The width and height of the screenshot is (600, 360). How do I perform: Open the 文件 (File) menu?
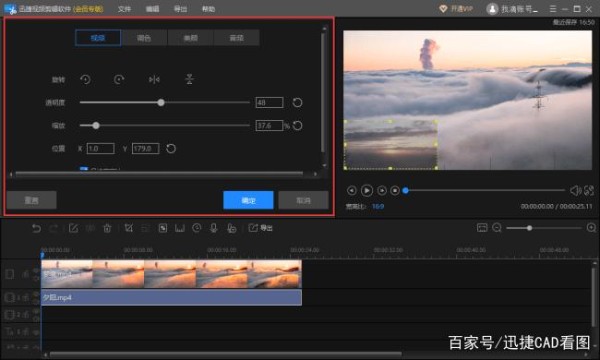coord(124,9)
